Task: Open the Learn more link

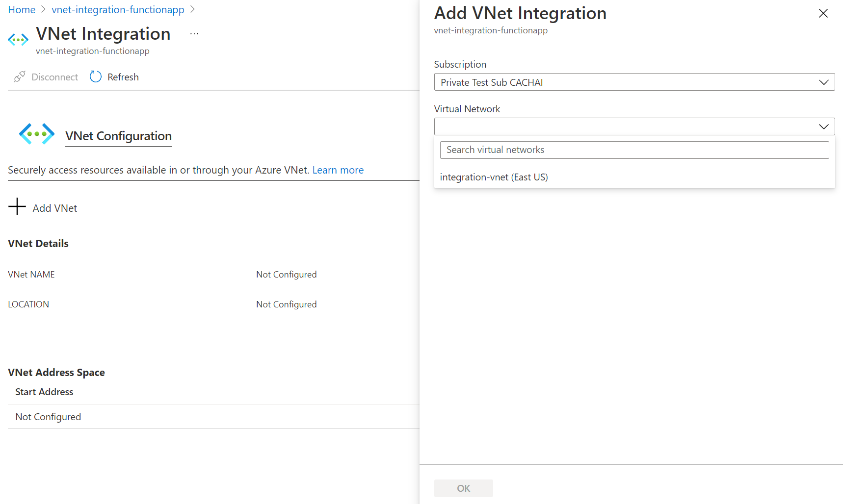Action: [338, 170]
